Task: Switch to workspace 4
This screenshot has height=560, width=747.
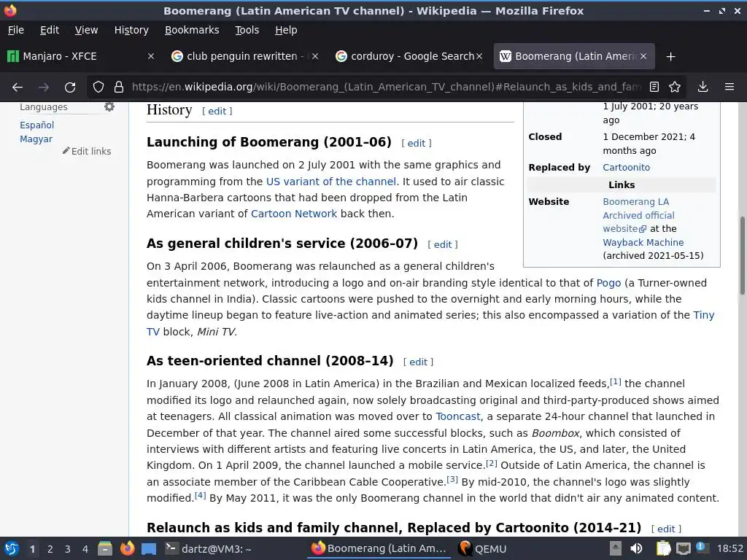Action: [x=85, y=549]
